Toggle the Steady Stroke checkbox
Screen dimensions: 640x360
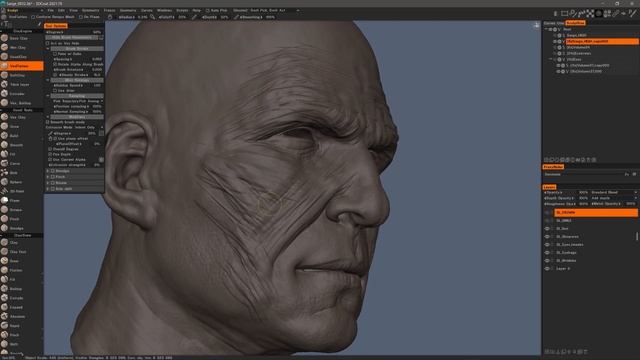click(x=55, y=75)
